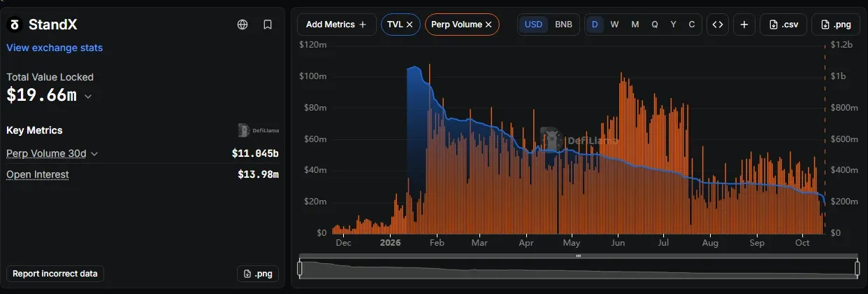The height and width of the screenshot is (294, 868).
Task: Click the $13.98m open interest value
Action: [x=259, y=174]
